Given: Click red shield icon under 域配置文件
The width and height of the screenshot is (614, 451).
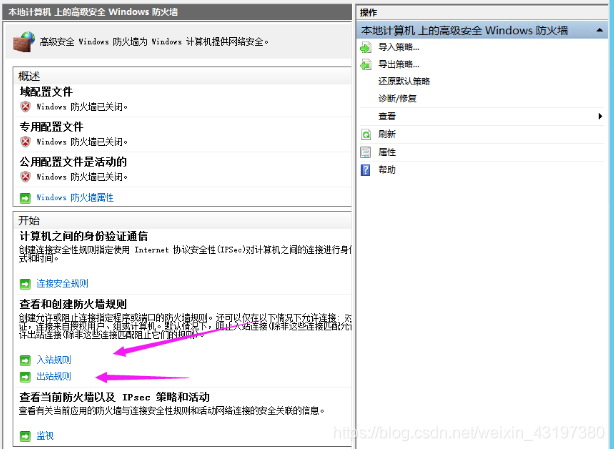Looking at the screenshot, I should pyautogui.click(x=25, y=106).
